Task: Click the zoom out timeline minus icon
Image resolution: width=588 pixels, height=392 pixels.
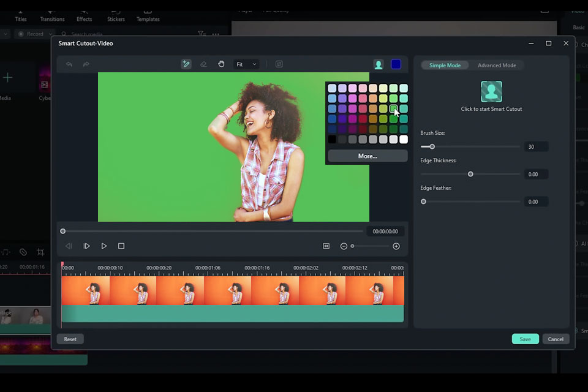Action: coord(344,246)
